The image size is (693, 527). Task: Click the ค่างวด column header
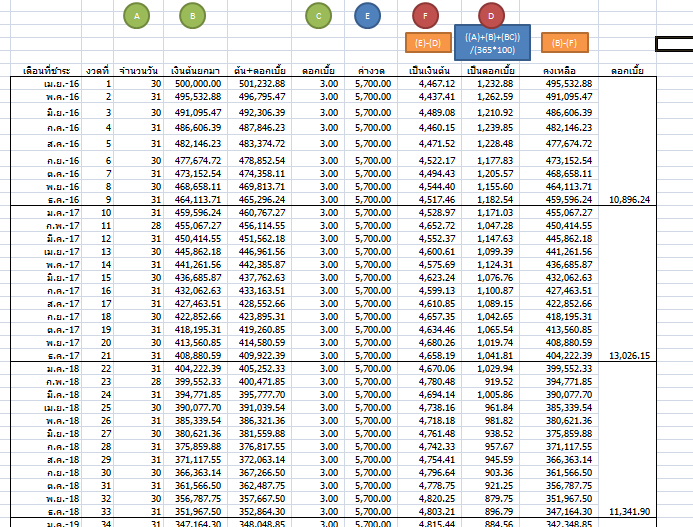click(x=371, y=71)
